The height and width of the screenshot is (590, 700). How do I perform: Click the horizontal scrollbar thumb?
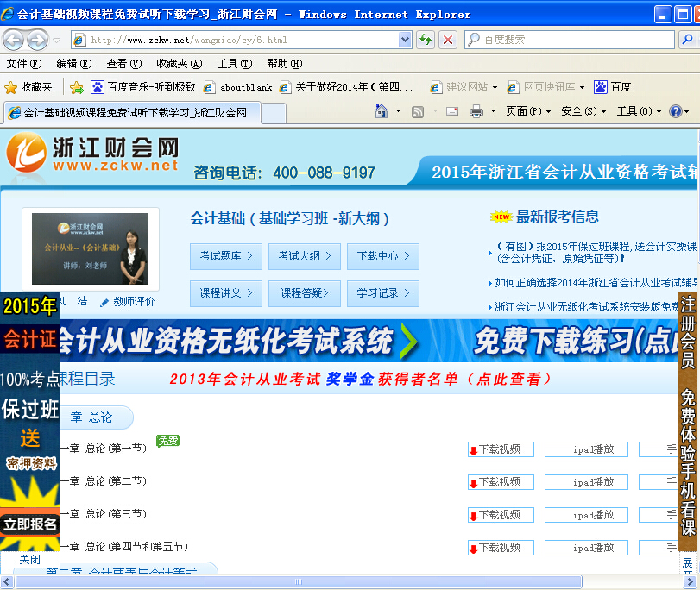coord(299,582)
